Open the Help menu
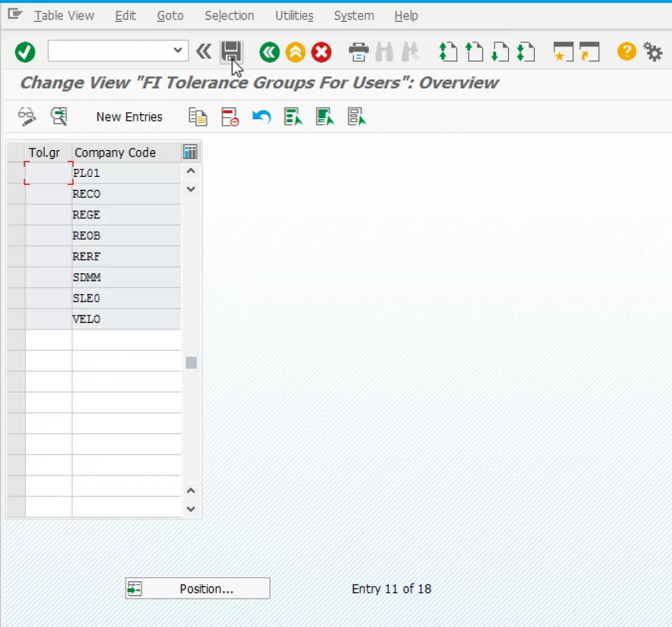Viewport: 672px width, 627px height. pos(406,16)
